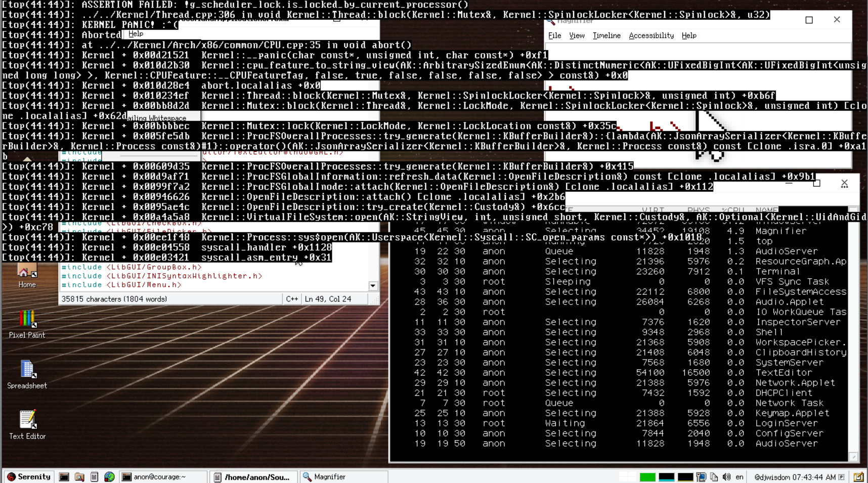Click the speaker icon in the system tray
This screenshot has height=483, width=868.
point(727,476)
